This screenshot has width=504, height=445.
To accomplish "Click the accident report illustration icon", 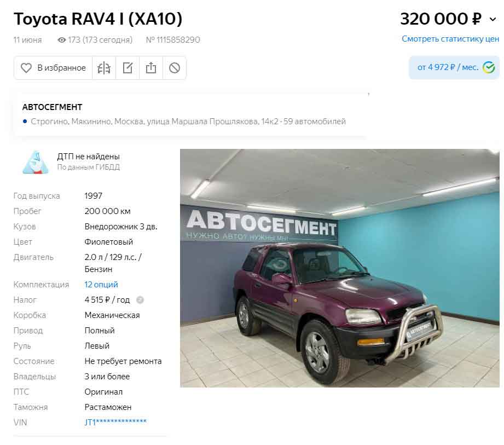I will 36,163.
